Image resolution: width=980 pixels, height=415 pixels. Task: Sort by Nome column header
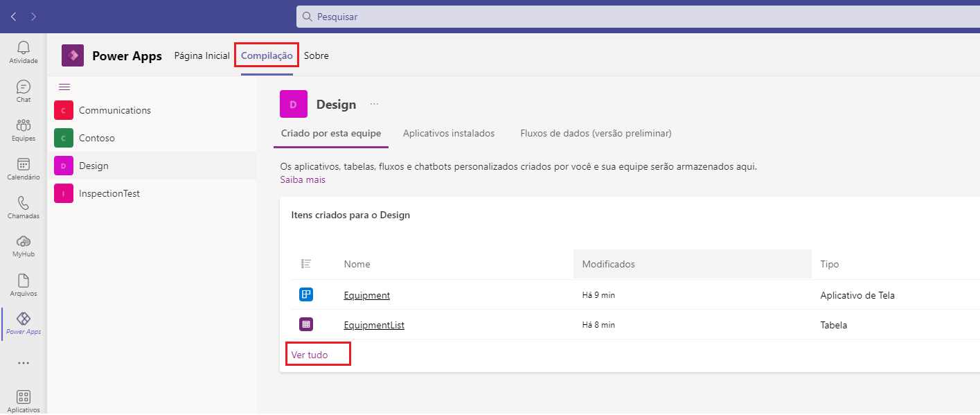(357, 264)
